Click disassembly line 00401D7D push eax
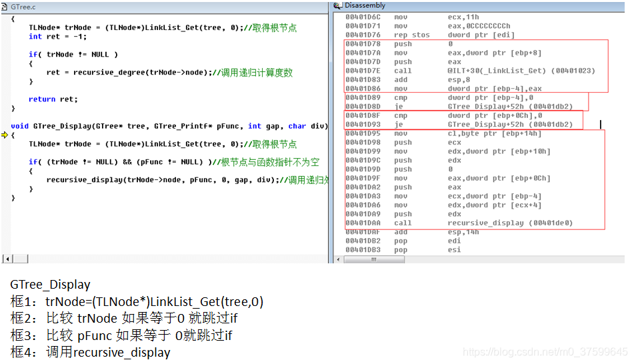This screenshot has width=634, height=364. point(403,62)
